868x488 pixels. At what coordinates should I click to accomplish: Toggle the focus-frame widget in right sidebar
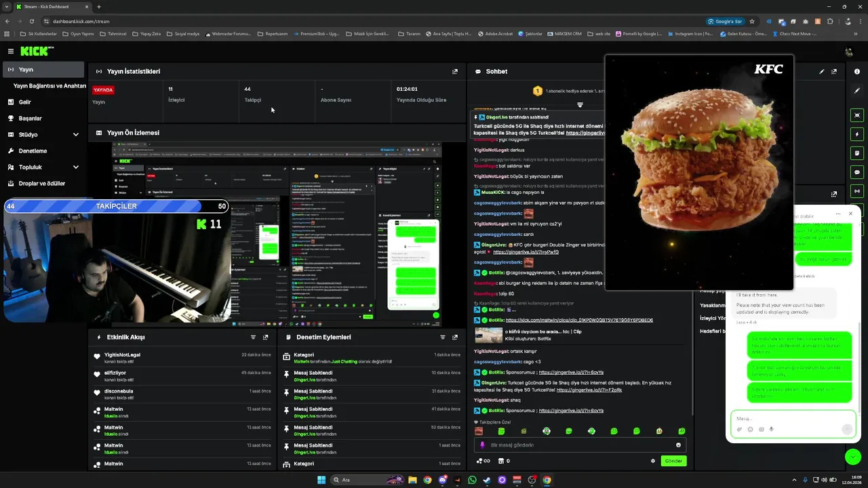click(x=857, y=115)
